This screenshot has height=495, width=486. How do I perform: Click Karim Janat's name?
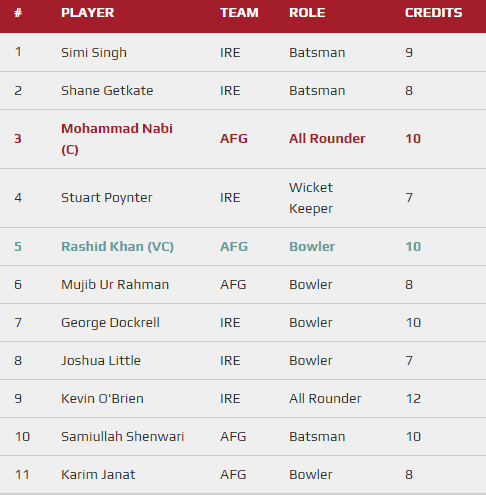pos(98,475)
